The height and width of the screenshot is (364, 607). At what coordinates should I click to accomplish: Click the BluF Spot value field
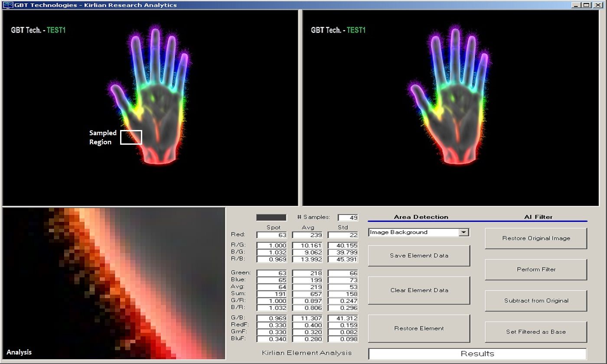coord(271,339)
